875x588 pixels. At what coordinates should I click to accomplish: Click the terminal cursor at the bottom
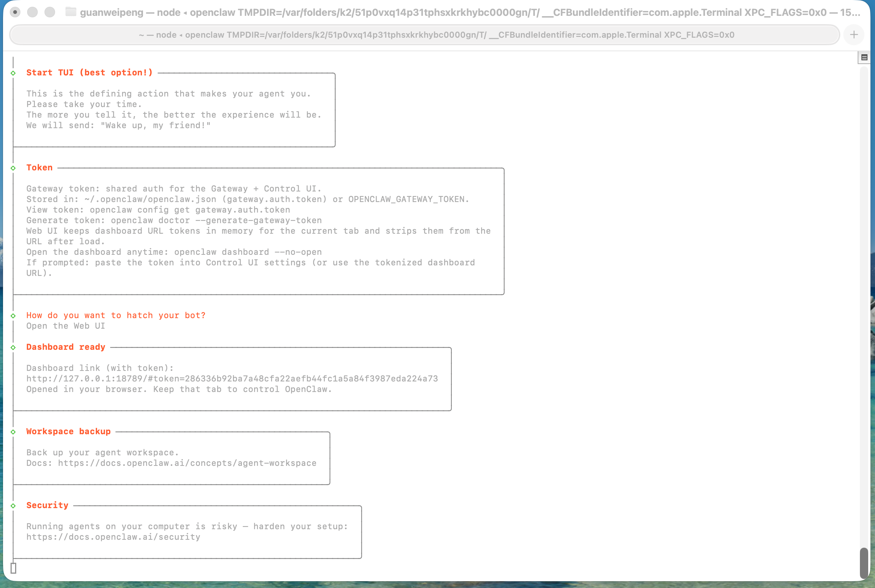(x=14, y=568)
